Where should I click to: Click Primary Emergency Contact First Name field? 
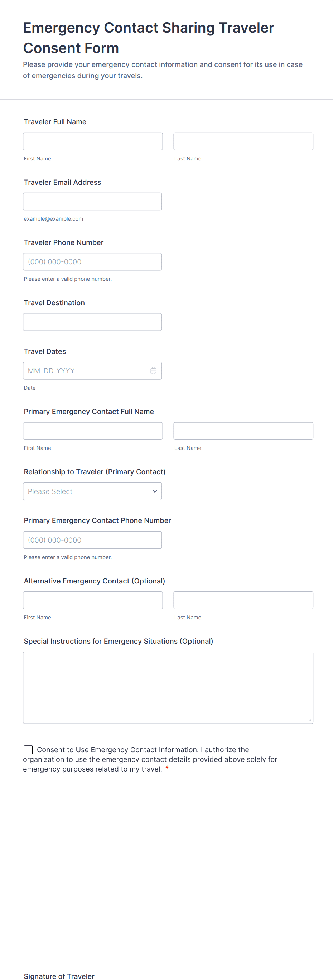(x=93, y=431)
